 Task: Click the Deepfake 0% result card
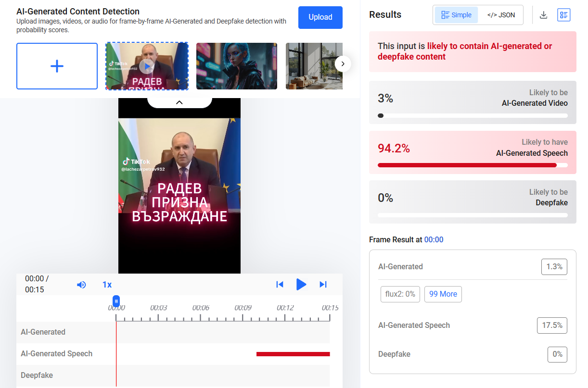(473, 202)
